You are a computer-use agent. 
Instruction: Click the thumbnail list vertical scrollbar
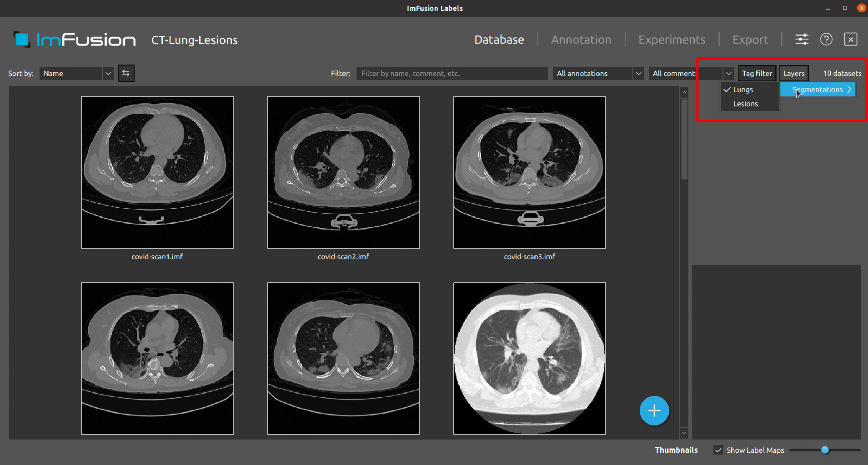tap(684, 139)
